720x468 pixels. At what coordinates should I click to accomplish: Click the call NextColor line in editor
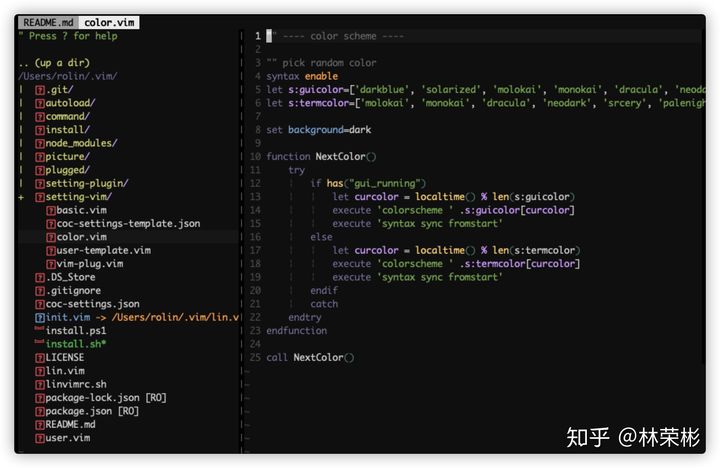click(310, 358)
